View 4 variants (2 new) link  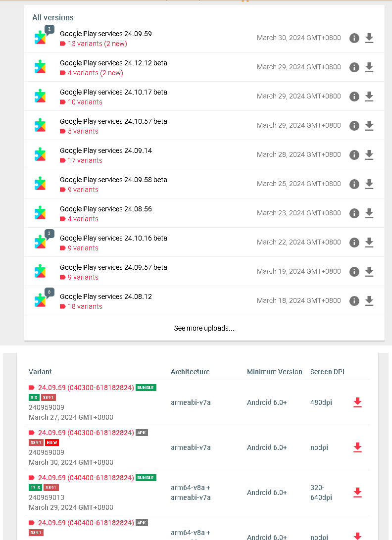(x=96, y=73)
